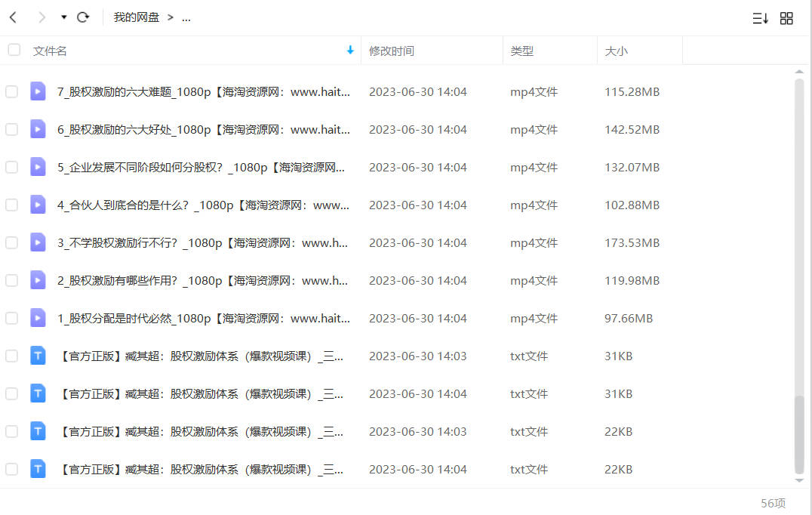Sort by 大小 column
The width and height of the screenshot is (812, 515).
616,51
